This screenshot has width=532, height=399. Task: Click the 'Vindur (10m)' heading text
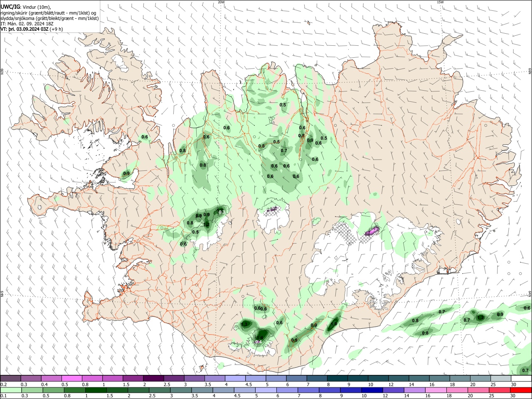36,7
